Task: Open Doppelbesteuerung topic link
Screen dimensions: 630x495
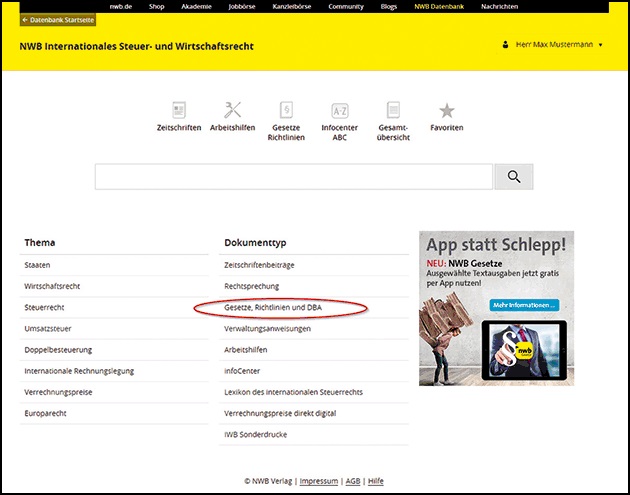Action: coord(60,350)
